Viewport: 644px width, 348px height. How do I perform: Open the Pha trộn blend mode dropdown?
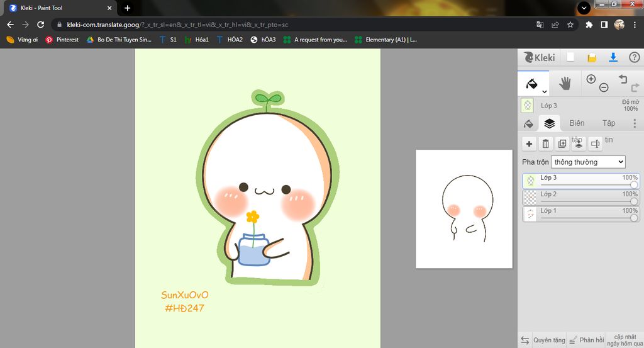[x=588, y=162]
